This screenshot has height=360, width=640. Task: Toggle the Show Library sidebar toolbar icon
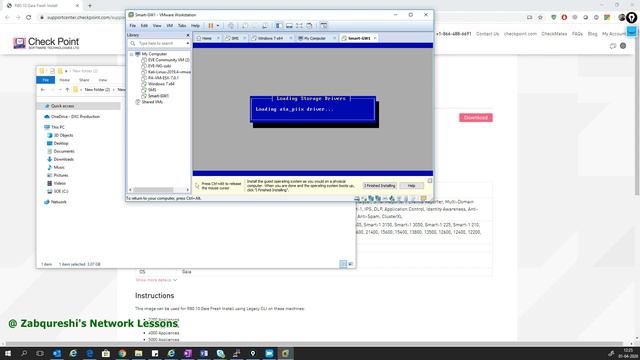tap(279, 26)
